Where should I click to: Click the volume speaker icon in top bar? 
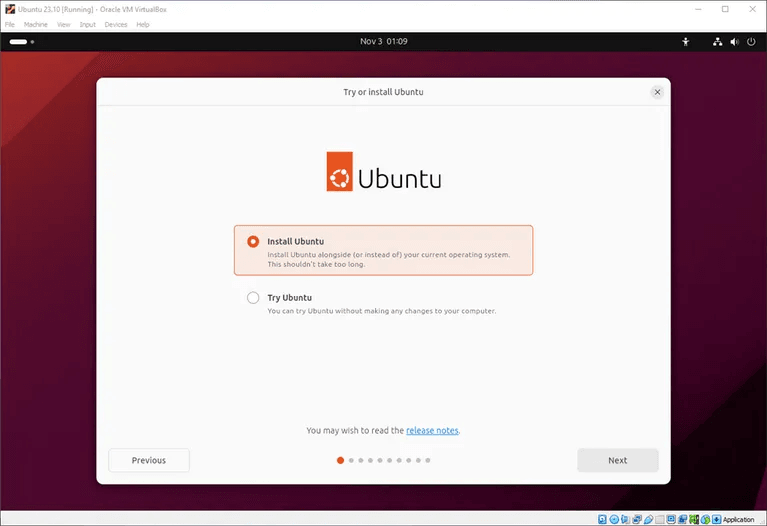point(734,42)
